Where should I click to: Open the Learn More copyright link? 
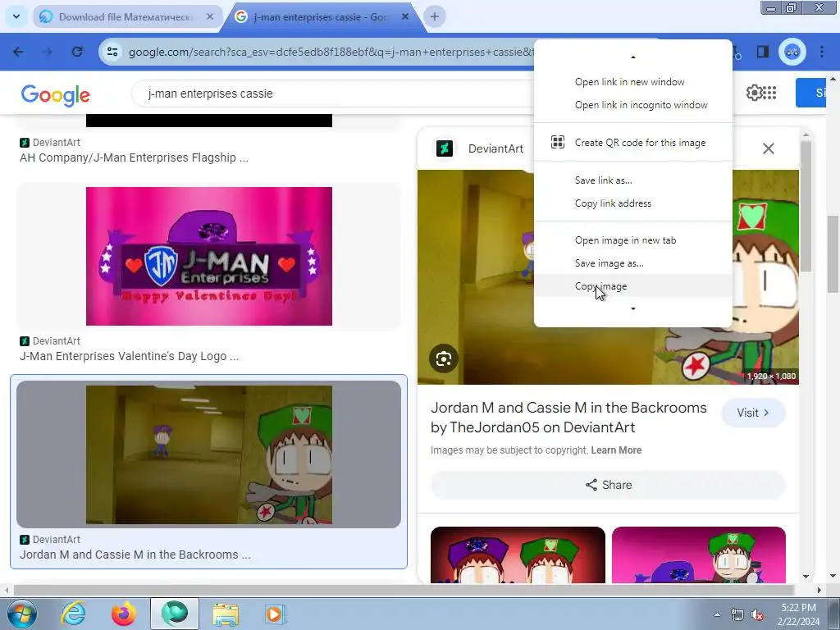tap(616, 450)
